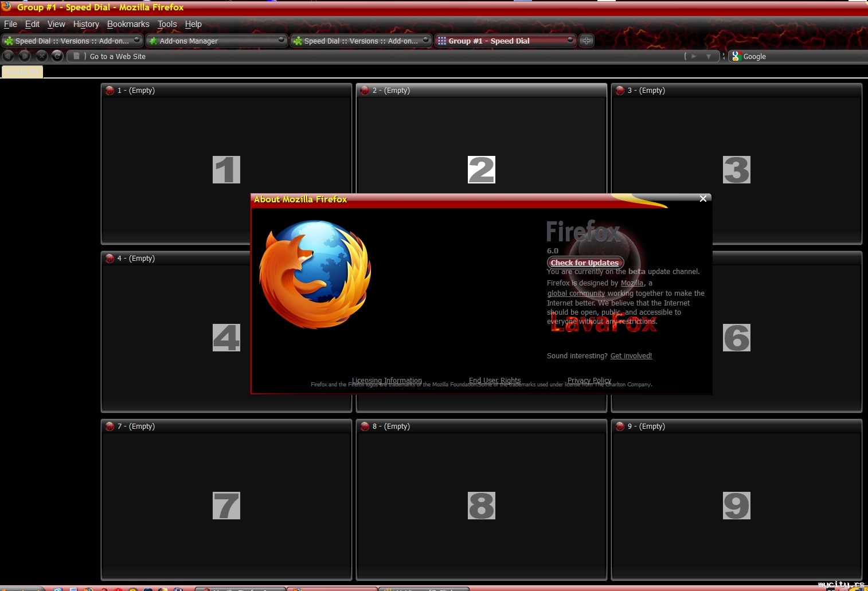Open the View menu
Screen dimensions: 868x591
click(x=56, y=24)
